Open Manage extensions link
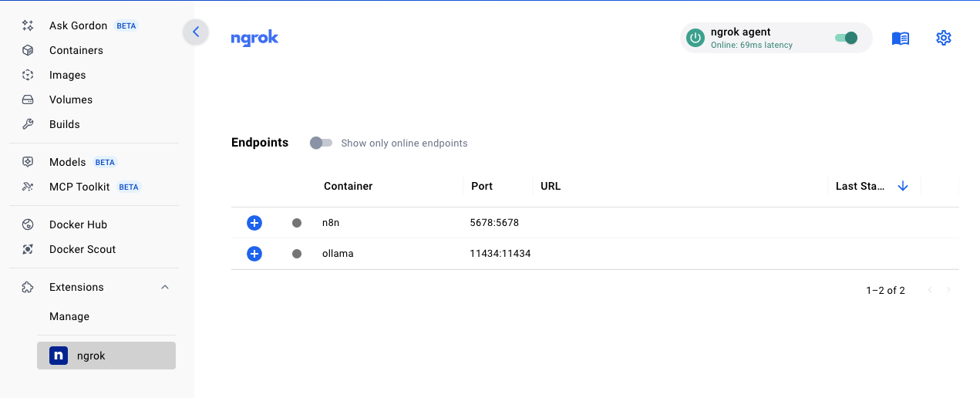This screenshot has height=398, width=980. (x=69, y=316)
